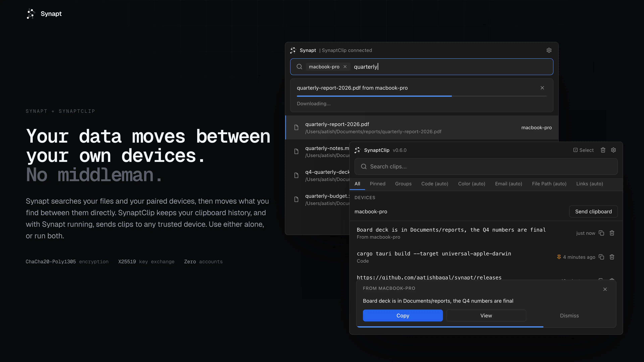This screenshot has width=644, height=362.
Task: Open the github.com synapt releases clip
Action: coord(429,277)
